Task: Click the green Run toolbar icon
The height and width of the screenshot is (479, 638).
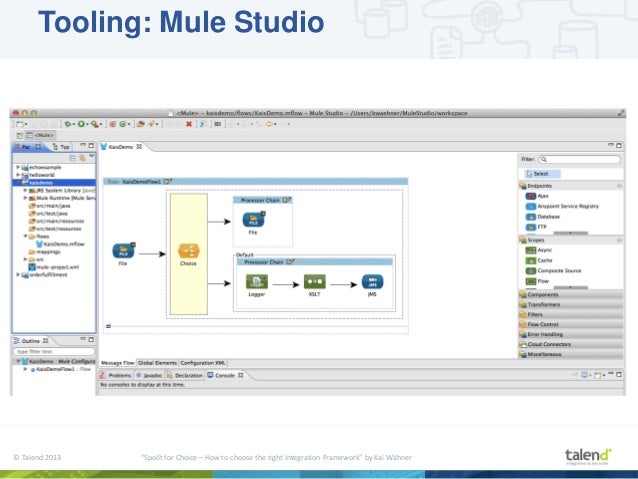Action: coord(81,124)
